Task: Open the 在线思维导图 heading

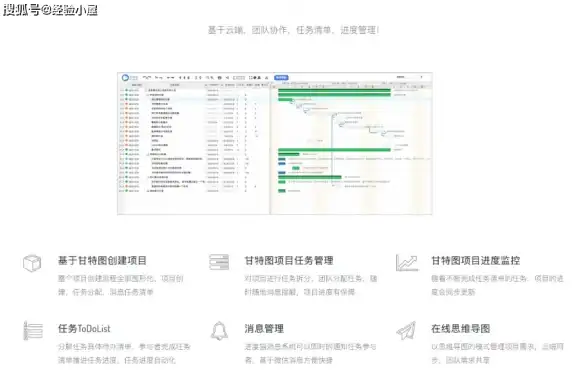Action: point(460,329)
